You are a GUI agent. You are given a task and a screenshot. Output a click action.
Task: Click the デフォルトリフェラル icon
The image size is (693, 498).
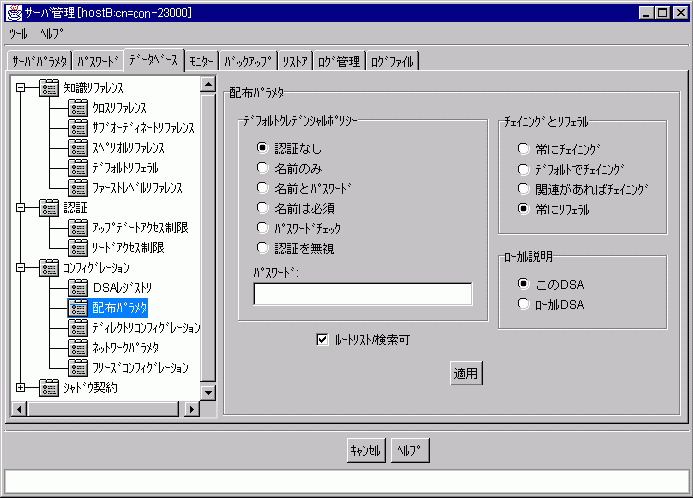[x=78, y=167]
